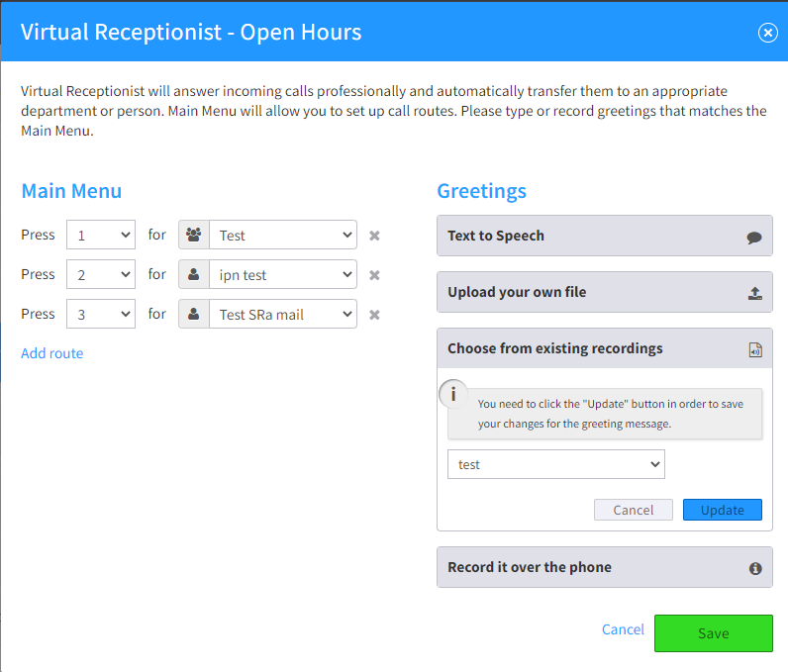
Task: Expand the Text to Speech section
Action: [605, 236]
